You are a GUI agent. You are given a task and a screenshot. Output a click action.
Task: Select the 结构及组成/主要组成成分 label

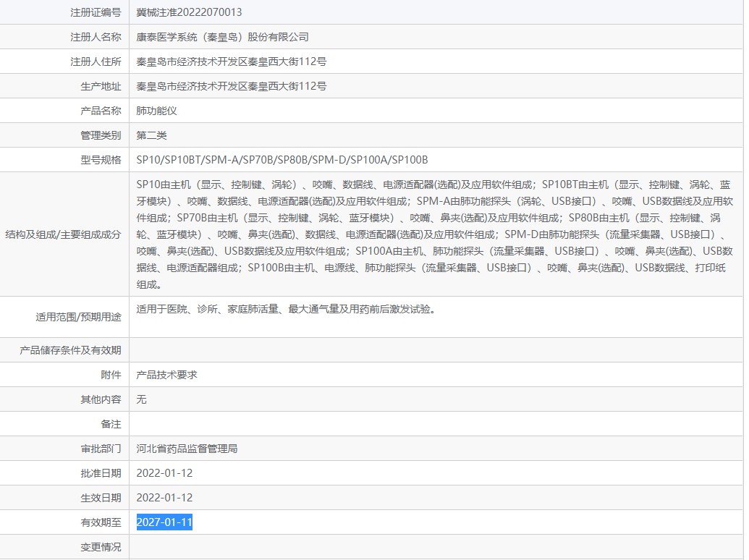pos(63,234)
